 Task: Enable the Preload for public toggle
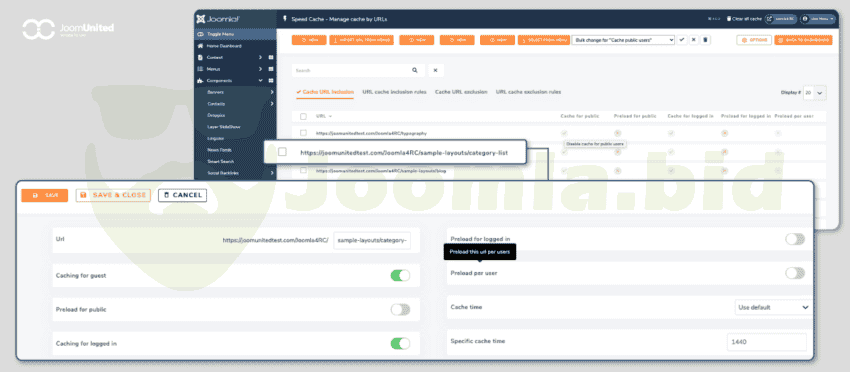pos(401,310)
